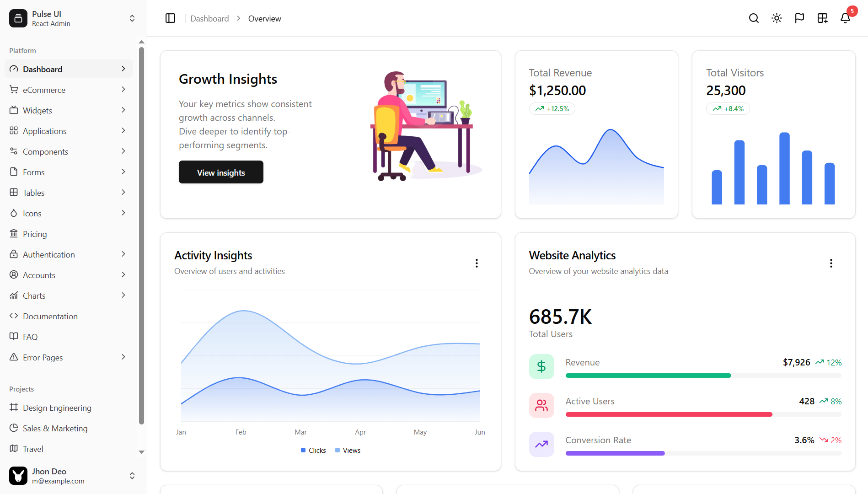Open the search icon in the top bar

click(753, 18)
